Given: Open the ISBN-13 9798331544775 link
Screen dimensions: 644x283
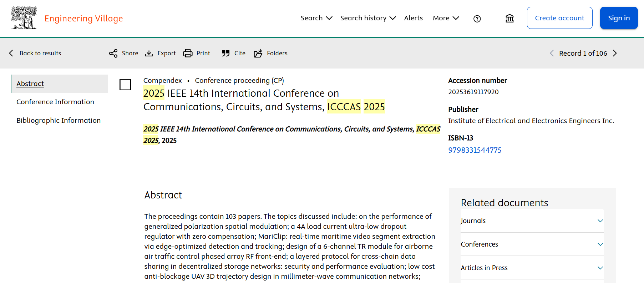Looking at the screenshot, I should click(x=475, y=150).
